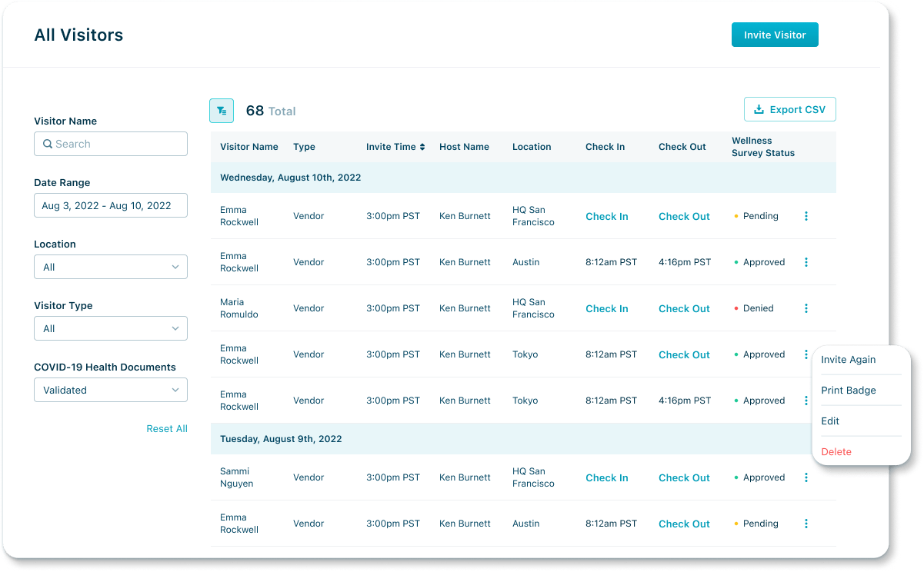Click the Reset All link
The image size is (924, 572).
tap(167, 428)
